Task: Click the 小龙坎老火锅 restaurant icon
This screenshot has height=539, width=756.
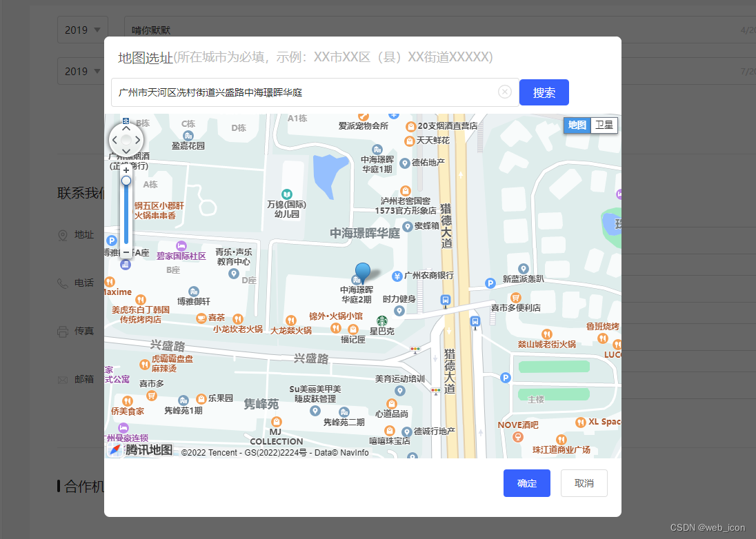Action: pyautogui.click(x=238, y=319)
